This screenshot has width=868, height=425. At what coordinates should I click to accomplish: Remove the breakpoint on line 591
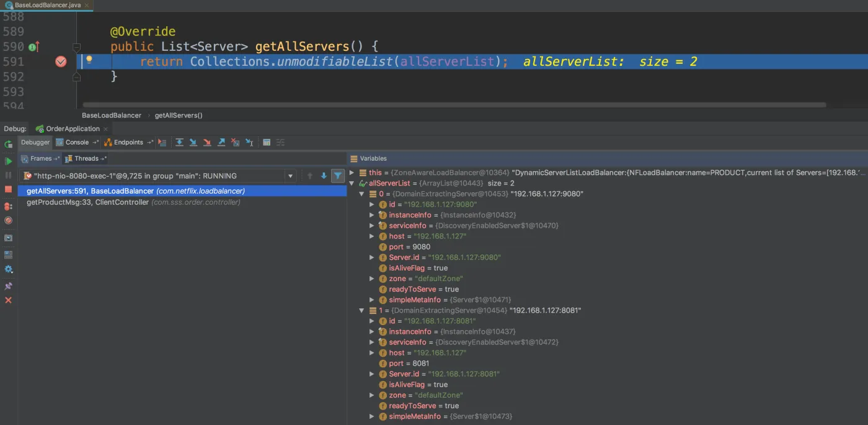click(61, 61)
